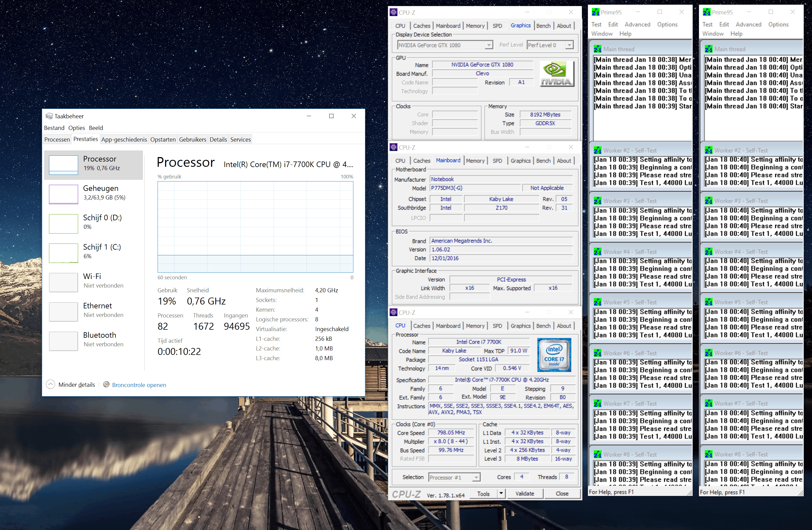This screenshot has height=530, width=812.
Task: Click the Main thread icon in right Prime95
Action: click(x=708, y=49)
